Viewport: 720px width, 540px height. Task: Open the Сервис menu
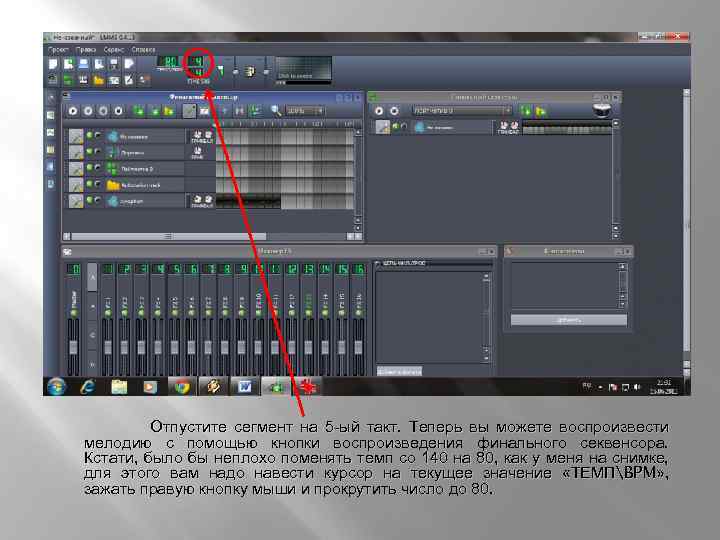coord(113,50)
